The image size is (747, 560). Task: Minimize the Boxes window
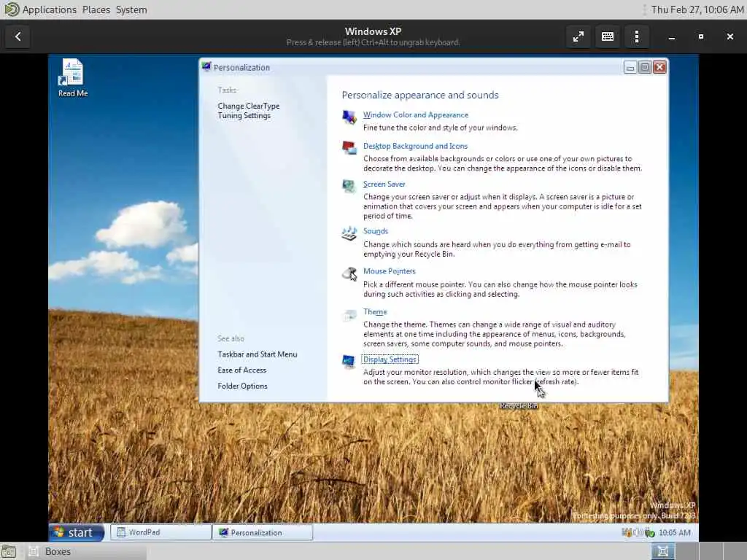[672, 36]
